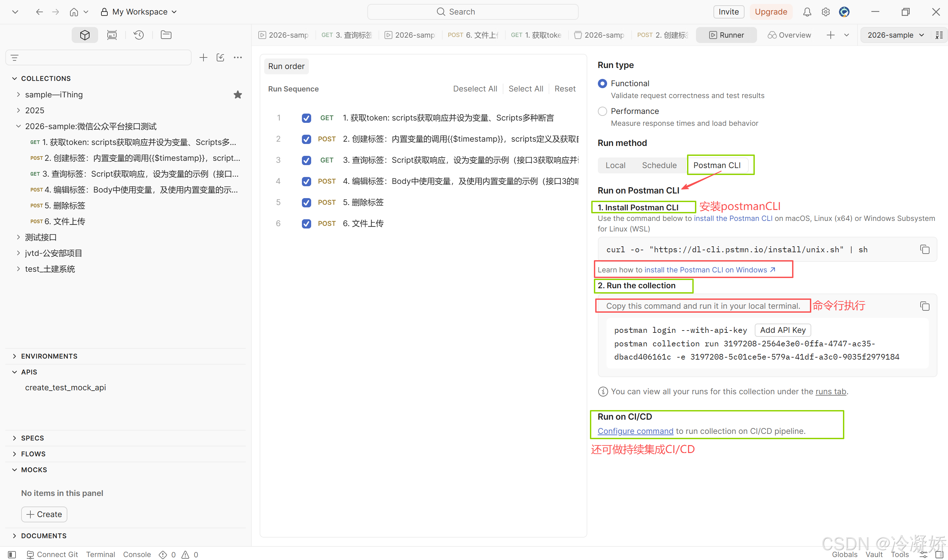Open the POST 6. 文件上传 tab

click(x=473, y=35)
